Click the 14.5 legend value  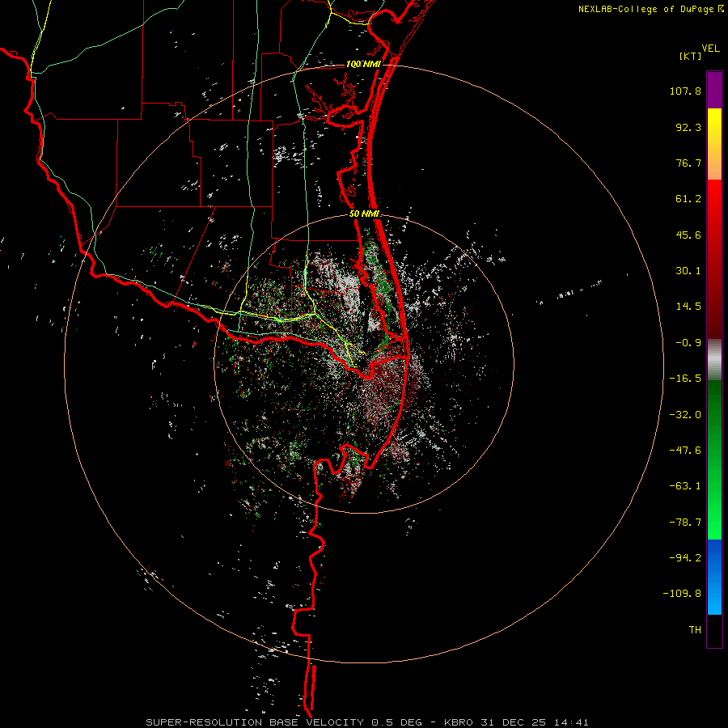click(688, 307)
